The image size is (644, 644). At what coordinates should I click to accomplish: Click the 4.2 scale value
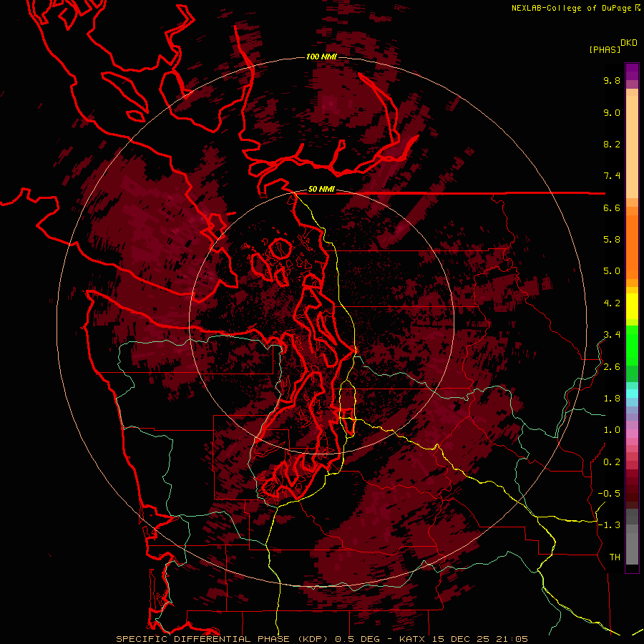tap(612, 303)
